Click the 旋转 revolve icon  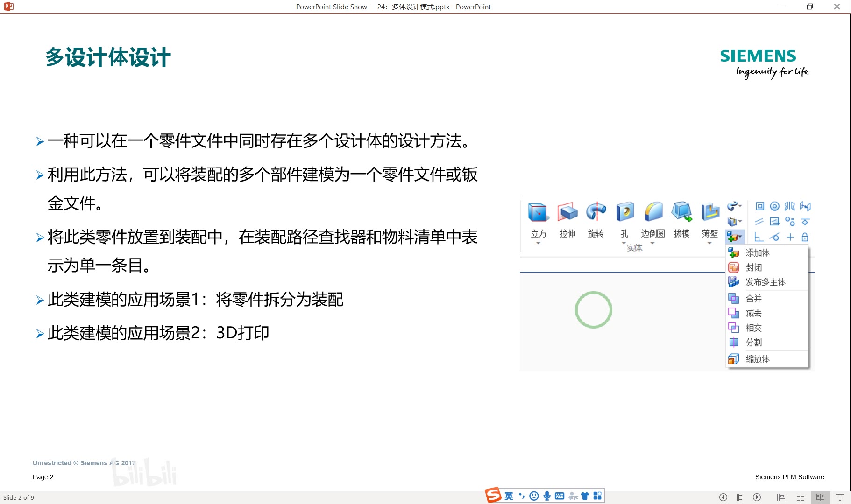[596, 212]
